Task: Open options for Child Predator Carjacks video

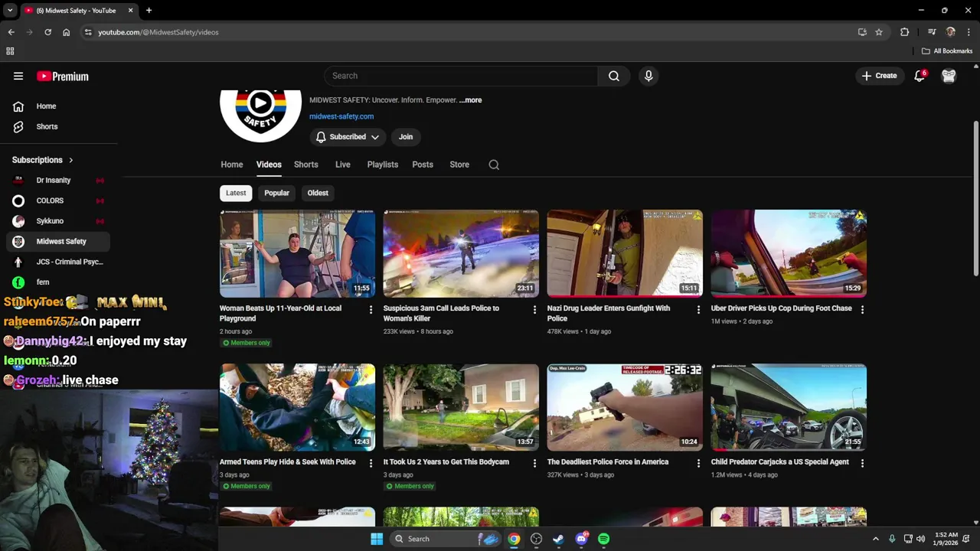Action: click(x=862, y=463)
